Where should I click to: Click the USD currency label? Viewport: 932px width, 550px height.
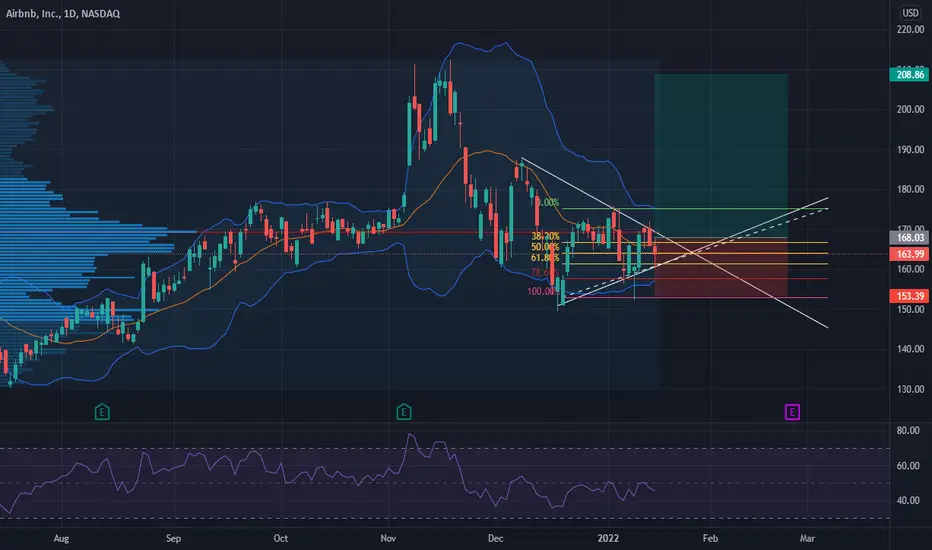(x=910, y=12)
